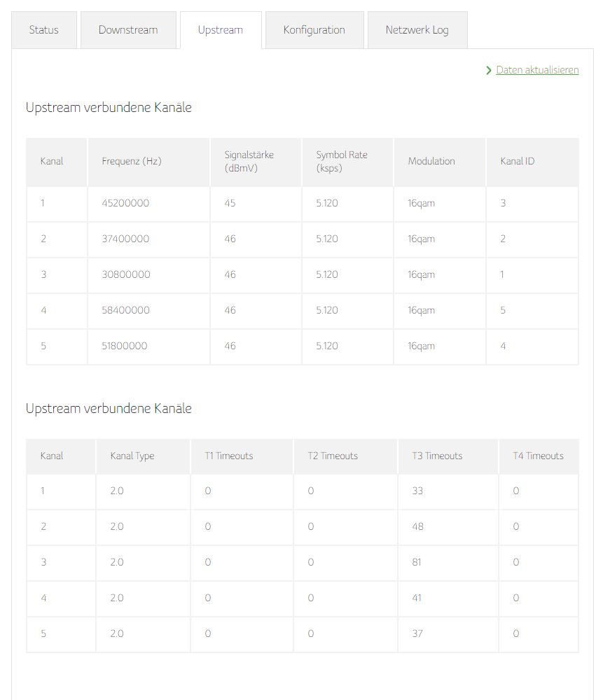Go to the Konfiguration tab
The image size is (603, 700).
[x=314, y=30]
